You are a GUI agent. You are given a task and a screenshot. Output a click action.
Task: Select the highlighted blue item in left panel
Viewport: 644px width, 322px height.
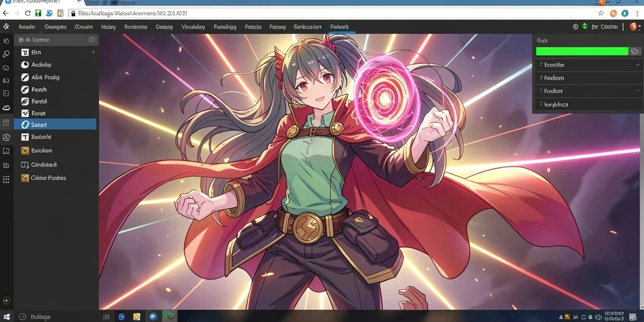coord(55,125)
